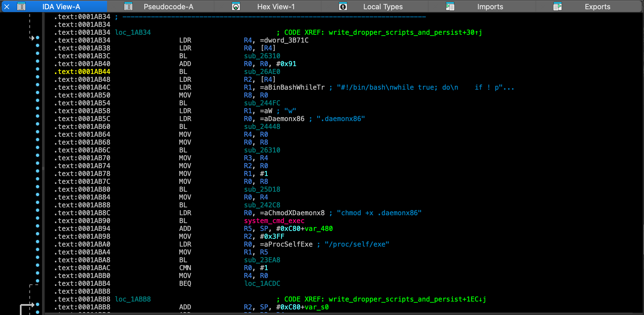Click the var_480 stack variable
644x315 pixels.
point(319,229)
